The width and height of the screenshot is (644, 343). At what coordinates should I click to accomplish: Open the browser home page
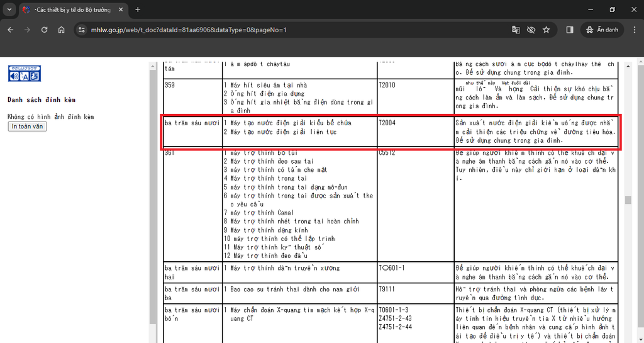(61, 30)
